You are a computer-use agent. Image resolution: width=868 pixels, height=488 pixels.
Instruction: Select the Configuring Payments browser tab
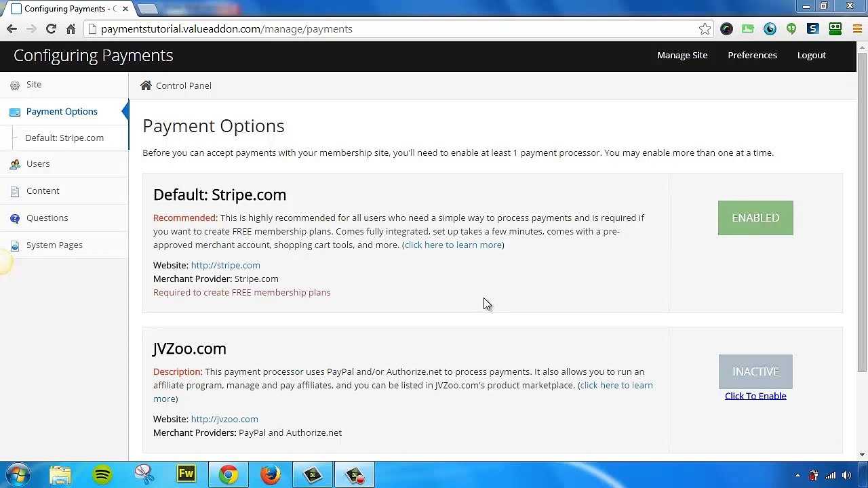(68, 9)
